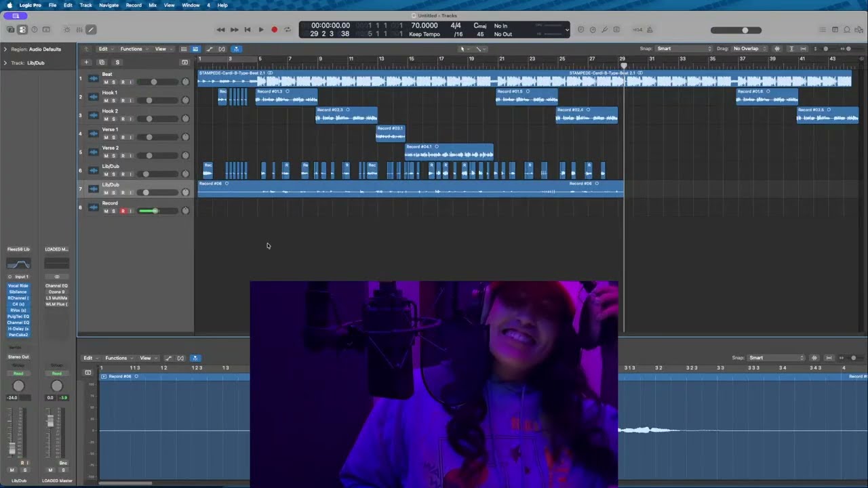This screenshot has width=868, height=488.
Task: Open left-click pointer tool menu
Action: pyautogui.click(x=464, y=49)
